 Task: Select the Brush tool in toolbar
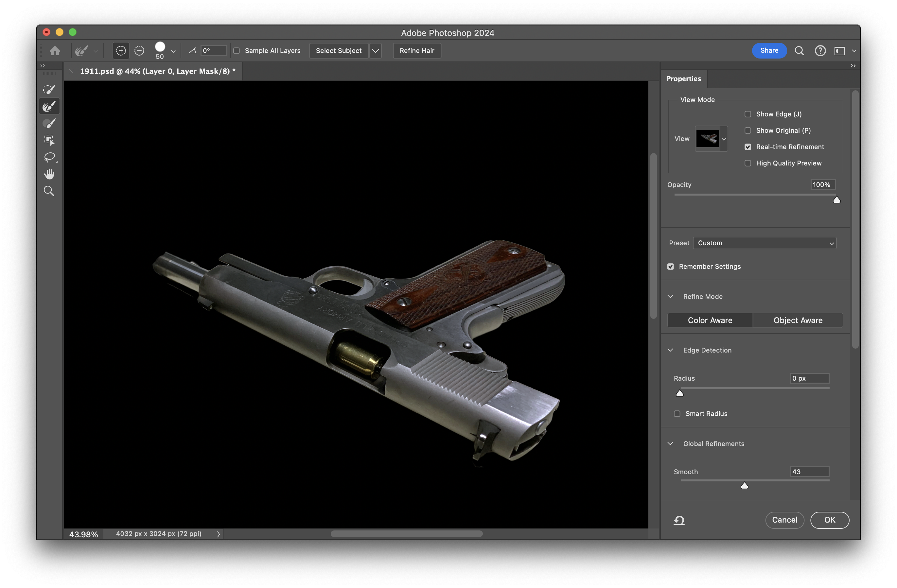49,123
